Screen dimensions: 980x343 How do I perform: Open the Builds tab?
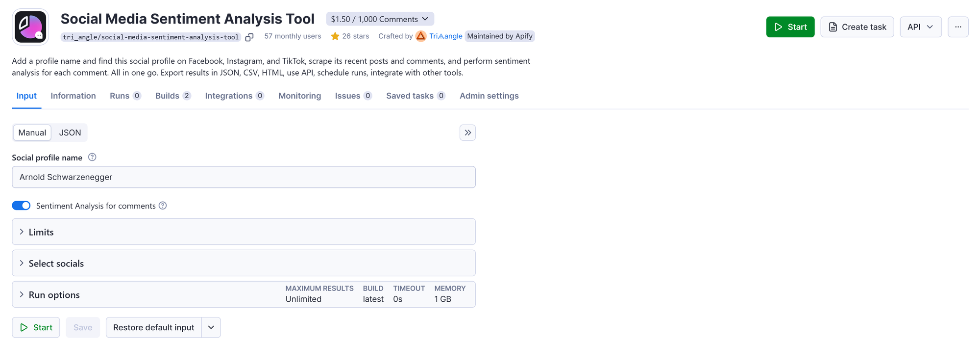173,96
